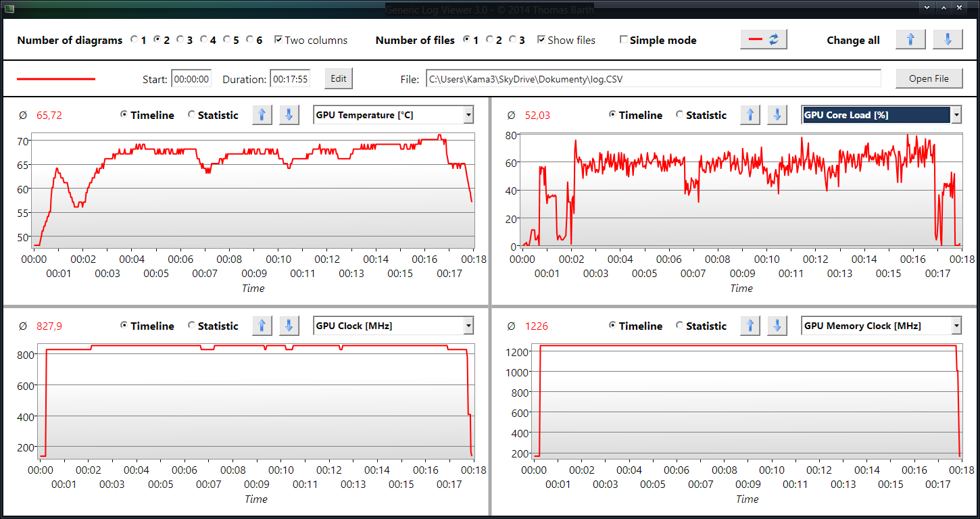The height and width of the screenshot is (519, 980).
Task: Click the File path field
Action: (x=654, y=79)
